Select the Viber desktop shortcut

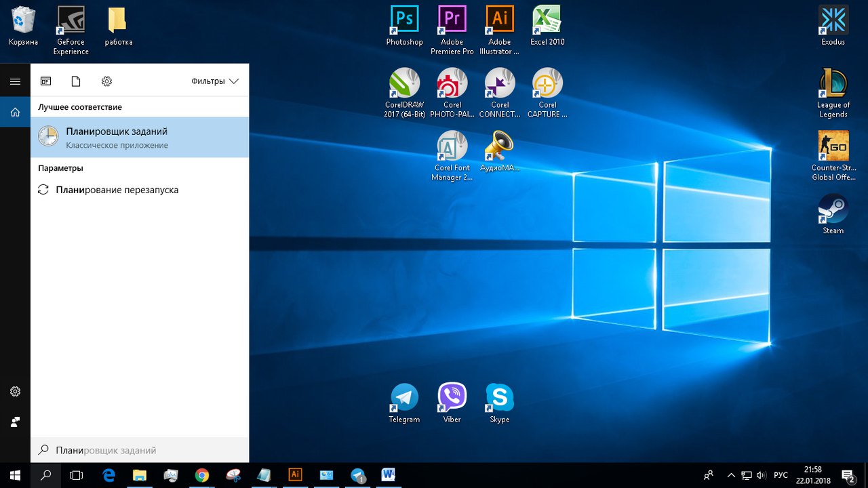pos(452,403)
